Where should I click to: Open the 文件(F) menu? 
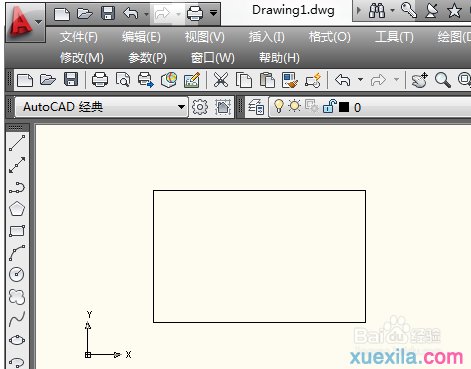pos(79,37)
